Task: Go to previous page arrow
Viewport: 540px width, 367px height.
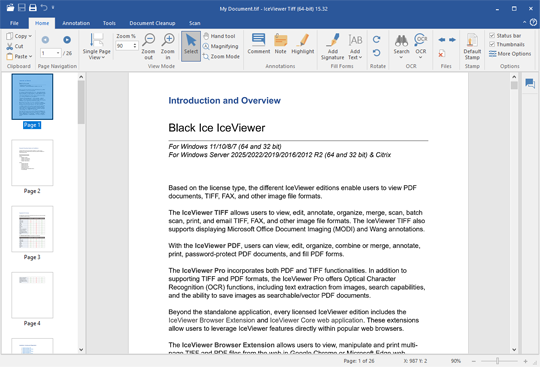Action: pyautogui.click(x=45, y=40)
